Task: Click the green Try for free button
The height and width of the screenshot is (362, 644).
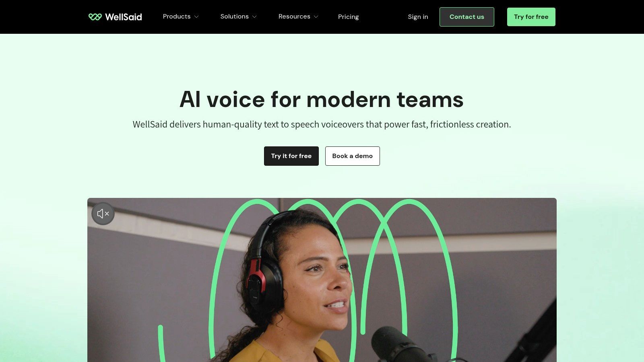Action: [x=531, y=17]
